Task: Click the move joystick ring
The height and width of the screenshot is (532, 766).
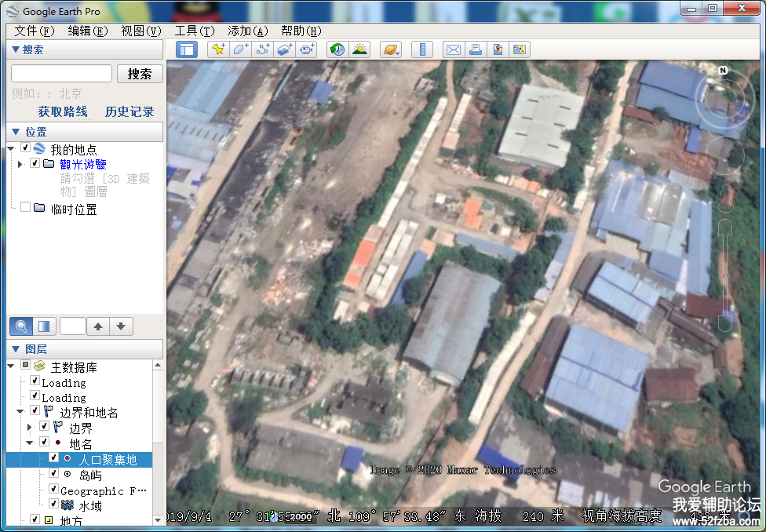Action: (724, 155)
